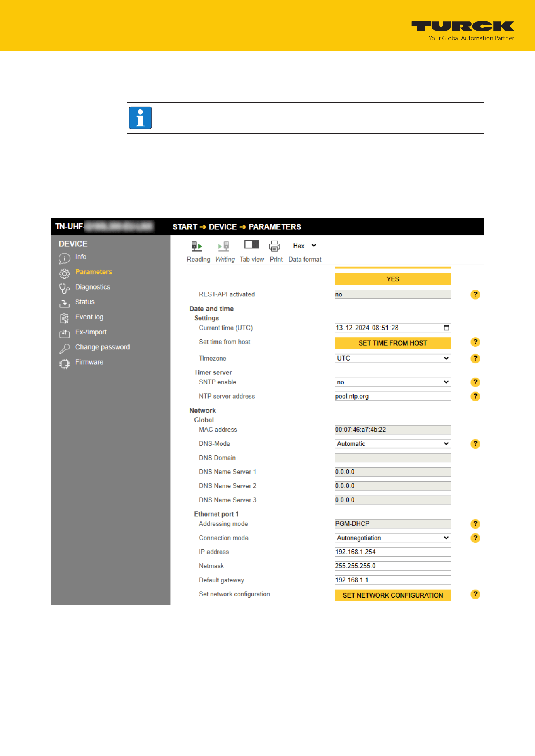The width and height of the screenshot is (535, 756).
Task: Select Parameters in the device menu
Action: pos(94,272)
